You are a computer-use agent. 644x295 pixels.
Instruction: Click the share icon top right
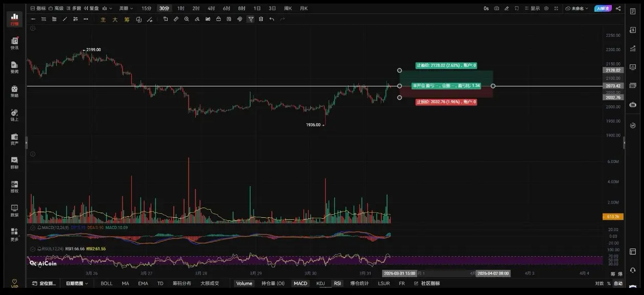(619, 8)
